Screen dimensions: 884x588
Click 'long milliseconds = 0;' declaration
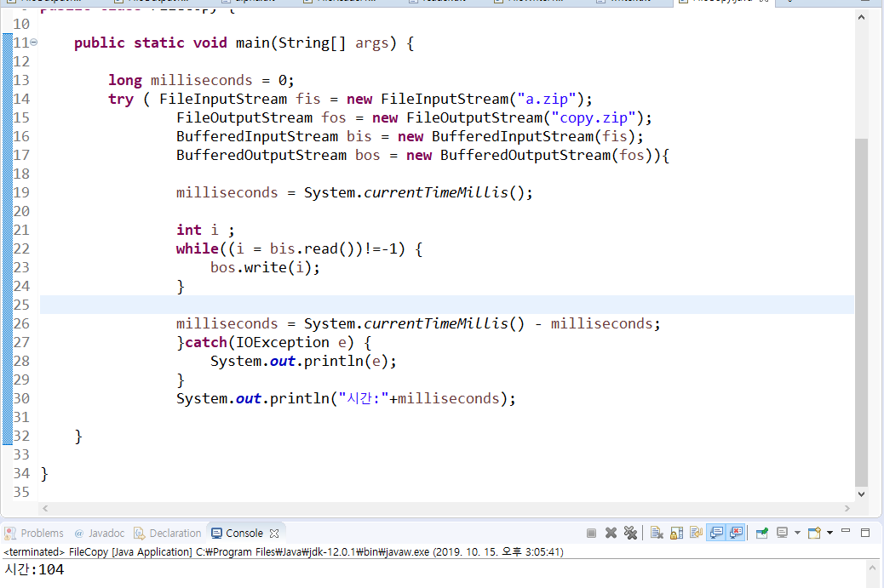[201, 80]
